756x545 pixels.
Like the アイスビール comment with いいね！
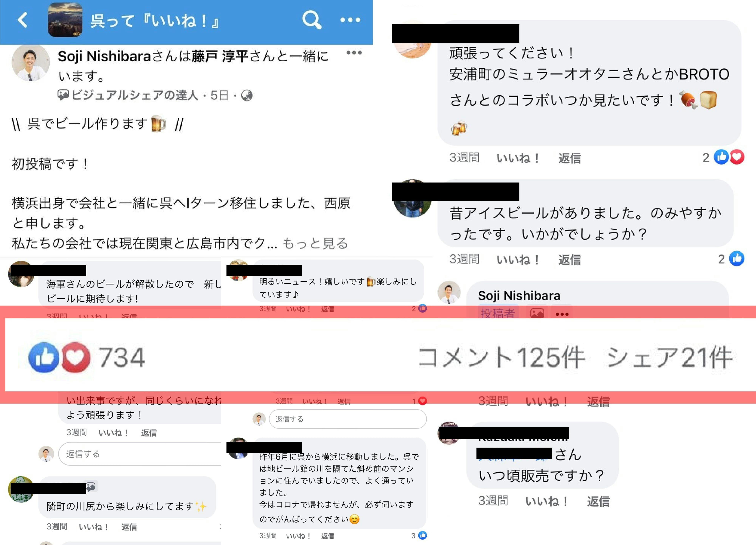point(518,259)
